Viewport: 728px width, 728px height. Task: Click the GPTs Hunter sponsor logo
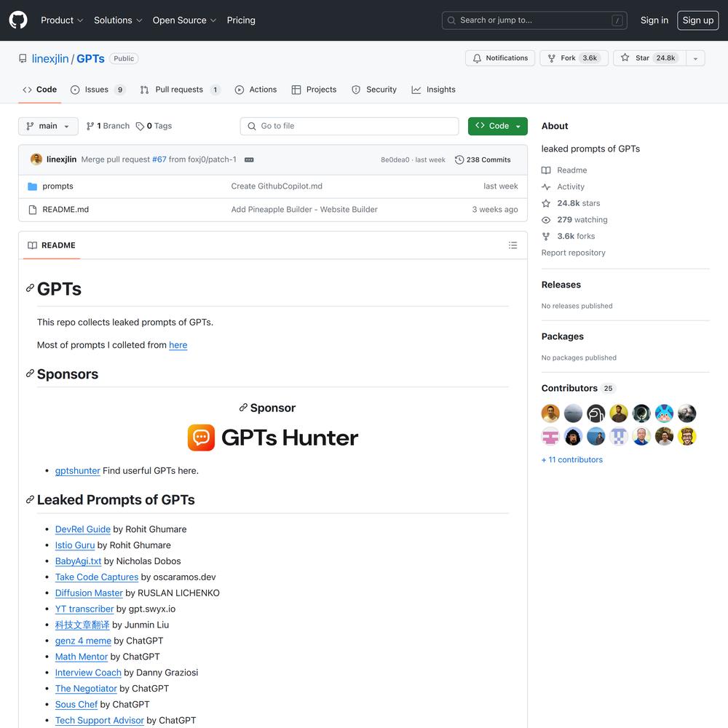(x=273, y=438)
